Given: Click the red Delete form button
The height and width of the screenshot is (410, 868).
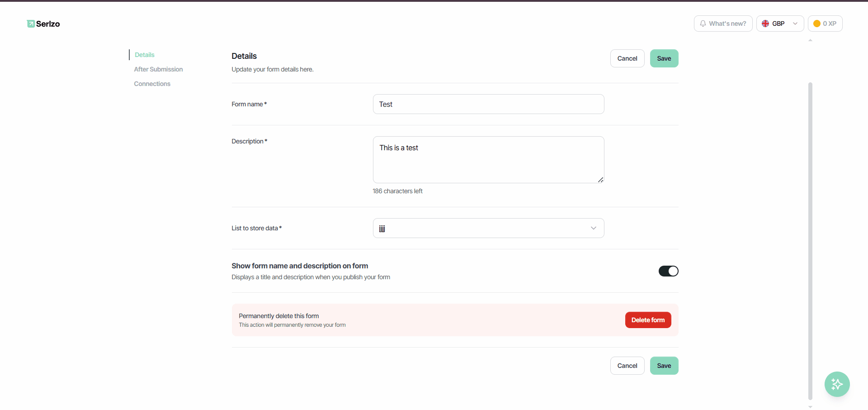Looking at the screenshot, I should pyautogui.click(x=648, y=320).
